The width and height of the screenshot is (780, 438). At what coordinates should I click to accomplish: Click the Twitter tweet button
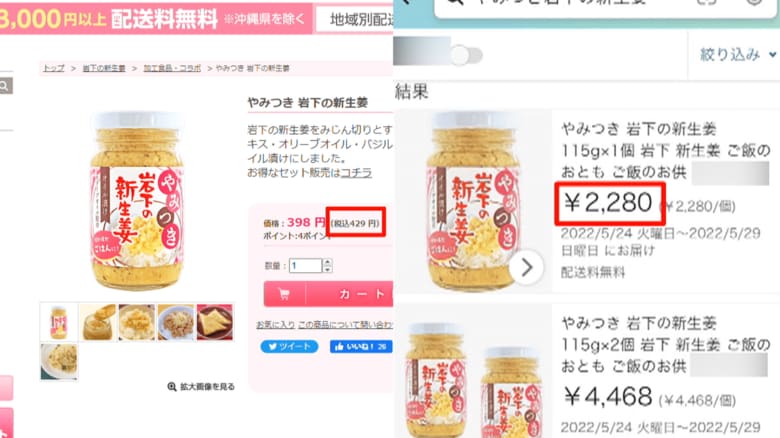(289, 346)
